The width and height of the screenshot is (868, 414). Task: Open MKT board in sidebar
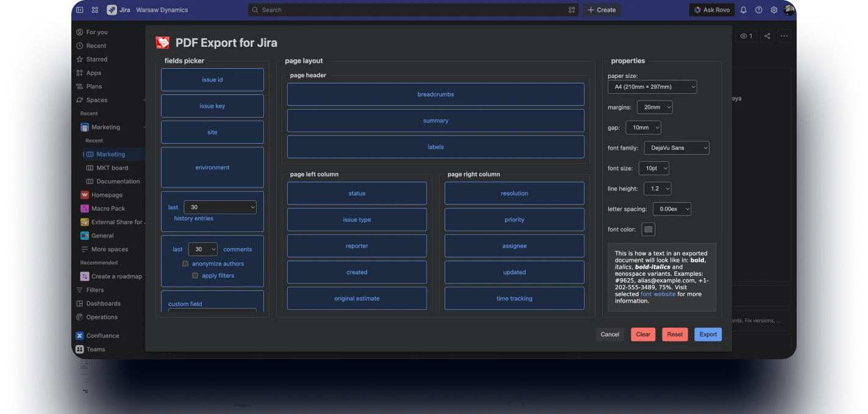[112, 167]
